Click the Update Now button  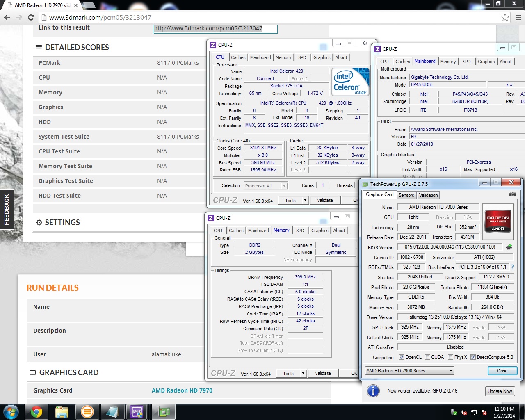[x=500, y=391]
